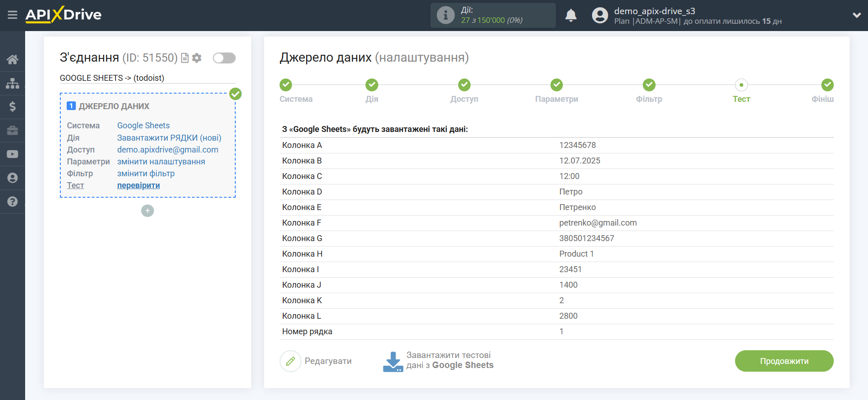Click the demo_apix-drive_s3 username

pyautogui.click(x=654, y=11)
